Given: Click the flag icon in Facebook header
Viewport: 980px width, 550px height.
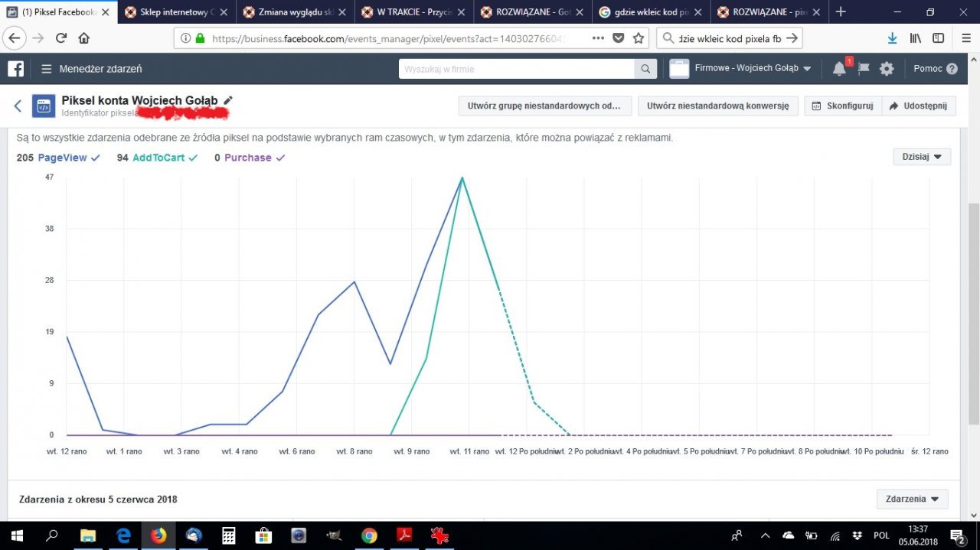Looking at the screenshot, I should (x=863, y=69).
